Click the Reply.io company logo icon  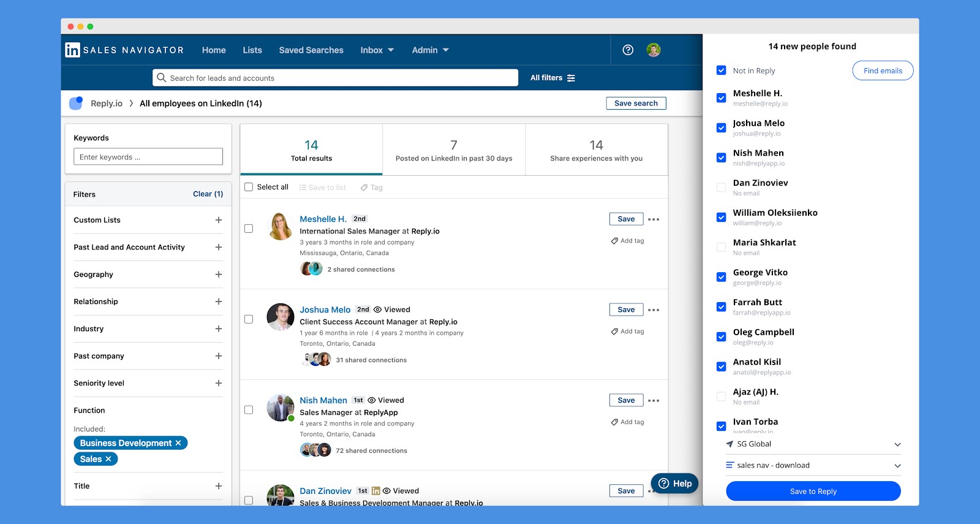tap(76, 103)
